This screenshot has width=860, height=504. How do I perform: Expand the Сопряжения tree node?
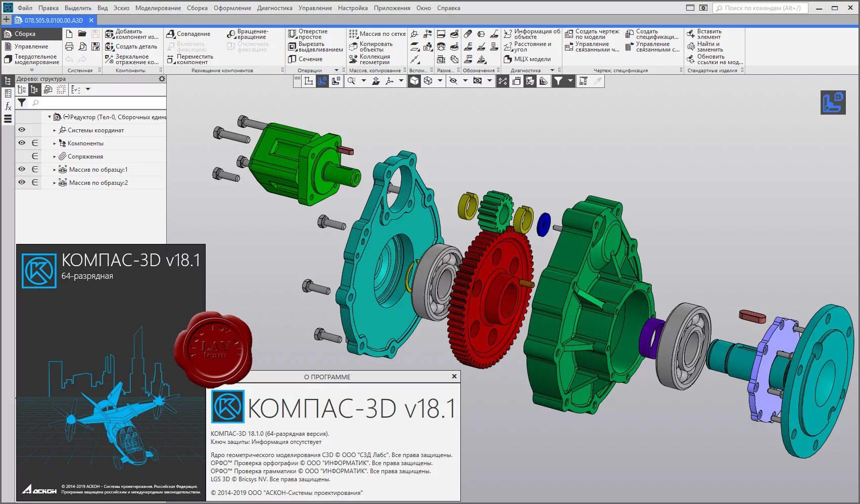pos(55,157)
